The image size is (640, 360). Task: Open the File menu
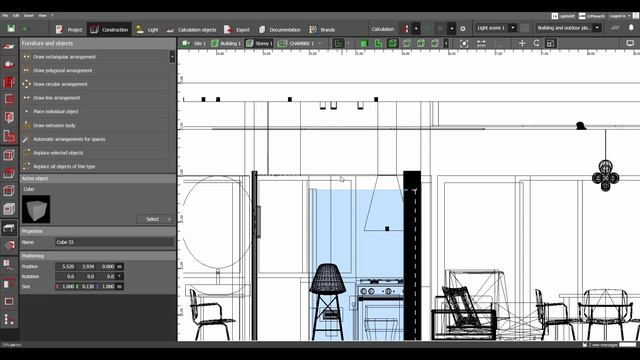(5, 16)
